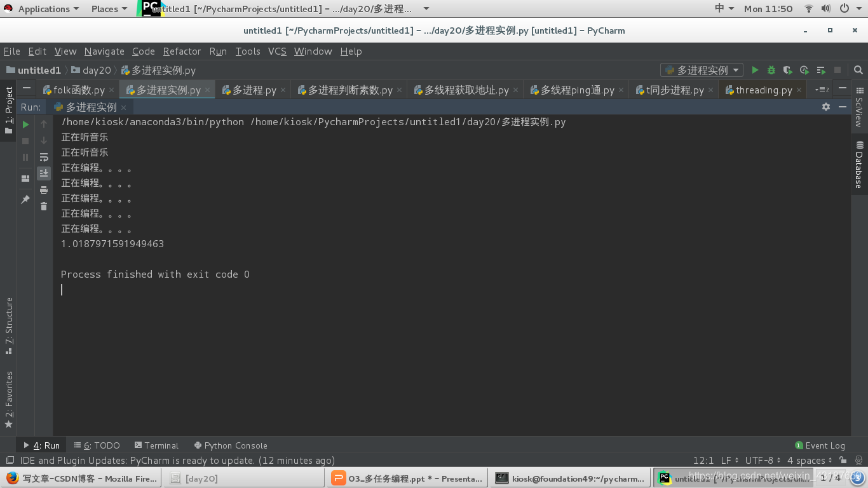Run with coverage from the toolbar
868x488 pixels.
(788, 70)
